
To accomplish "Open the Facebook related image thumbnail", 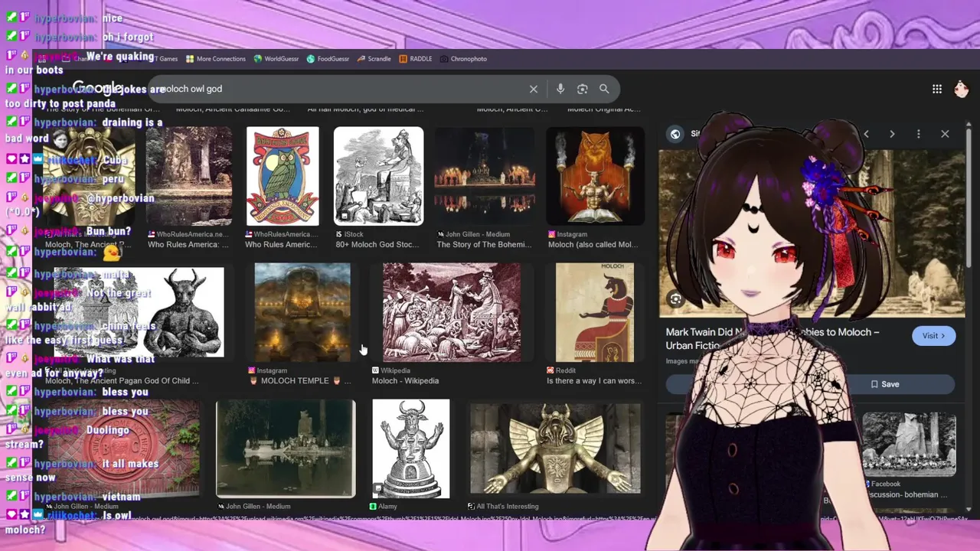I will 910,444.
